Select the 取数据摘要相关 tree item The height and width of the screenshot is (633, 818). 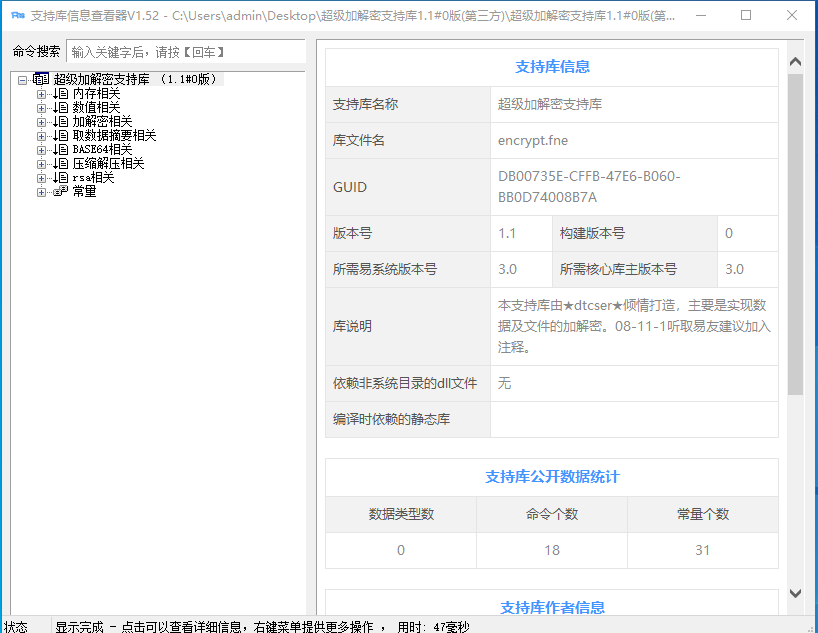114,135
